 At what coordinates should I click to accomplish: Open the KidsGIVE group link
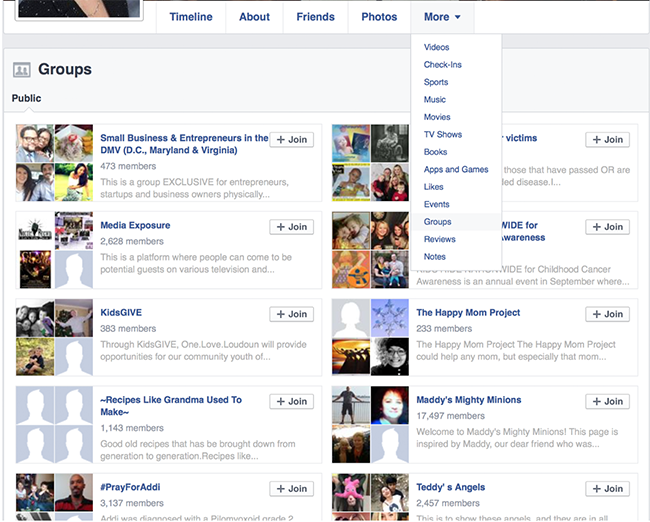121,313
